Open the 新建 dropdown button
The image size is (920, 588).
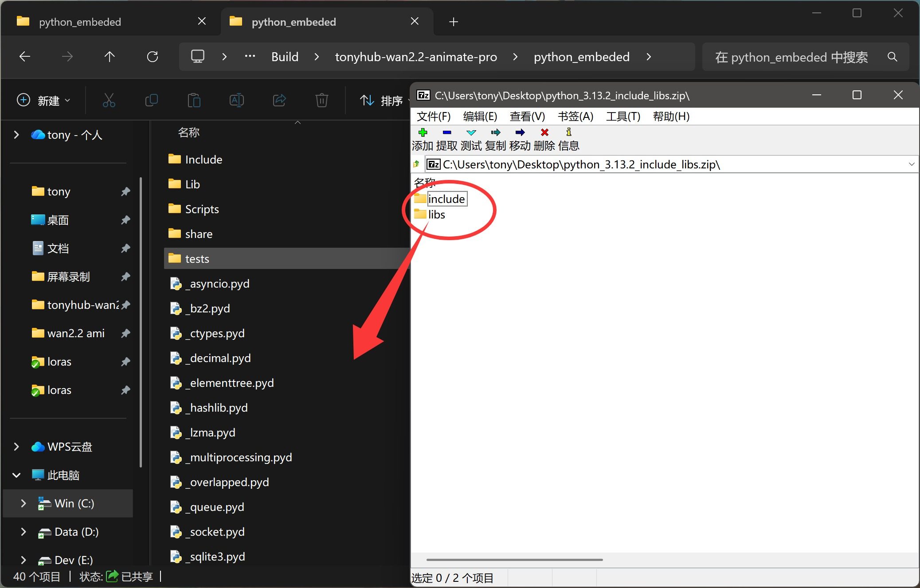tap(43, 101)
